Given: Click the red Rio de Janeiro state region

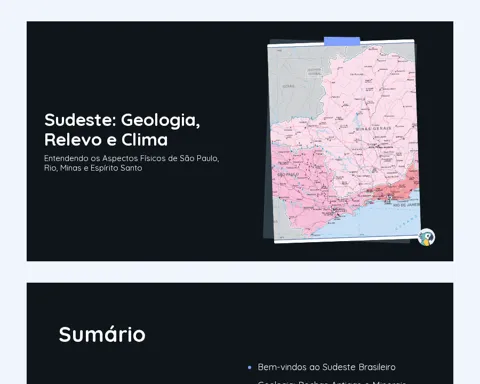Looking at the screenshot, I should 397,188.
